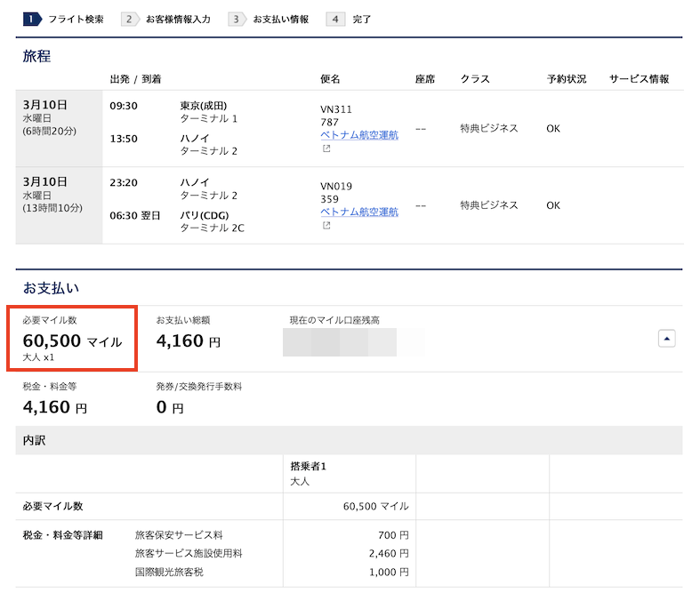Click the (6時間20分) flight duration
The image size is (700, 601).
tap(50, 132)
